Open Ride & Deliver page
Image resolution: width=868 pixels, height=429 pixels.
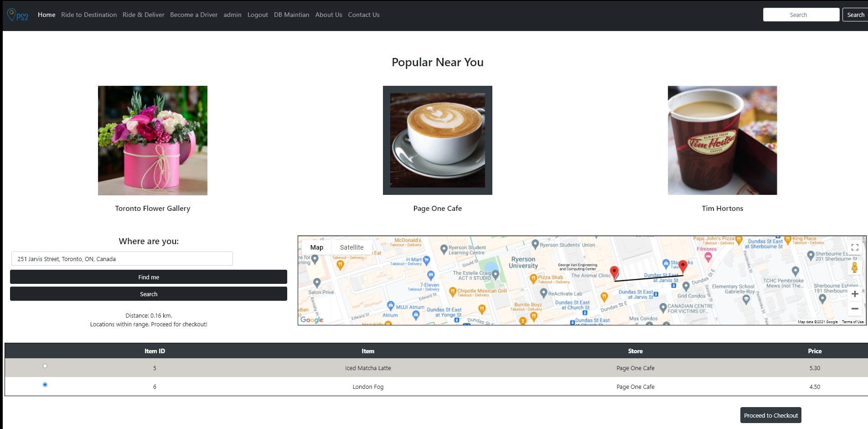pyautogui.click(x=144, y=15)
